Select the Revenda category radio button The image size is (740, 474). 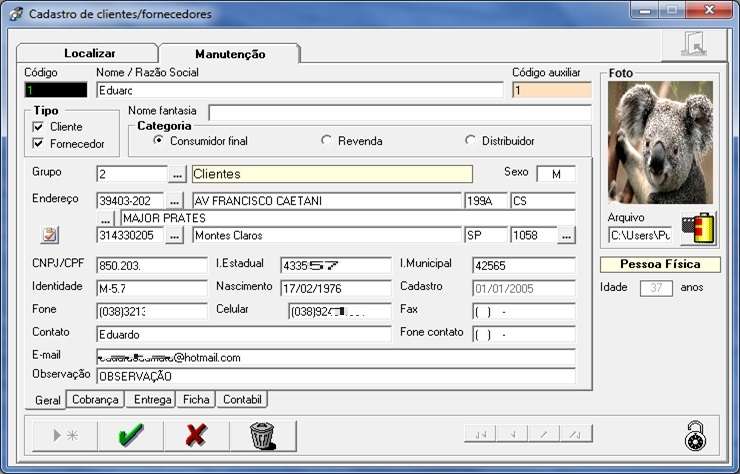pyautogui.click(x=326, y=141)
